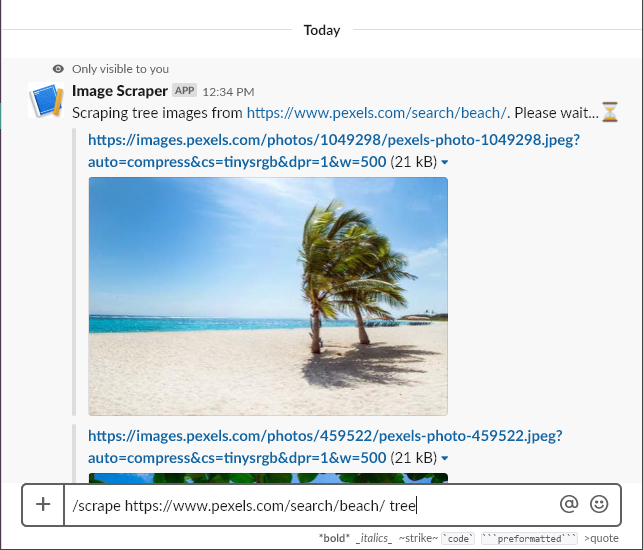644x550 pixels.
Task: Focus the /scrape message input field
Action: click(x=310, y=505)
